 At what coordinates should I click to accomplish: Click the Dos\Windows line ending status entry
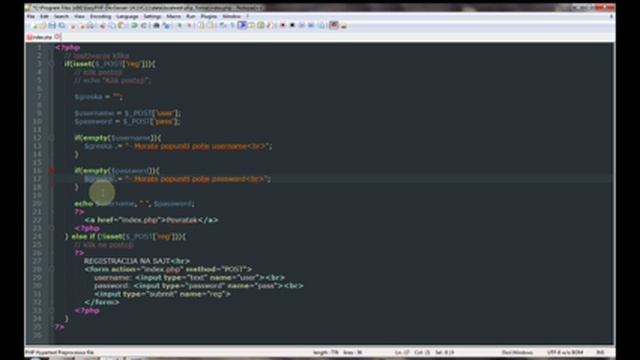coord(517,352)
